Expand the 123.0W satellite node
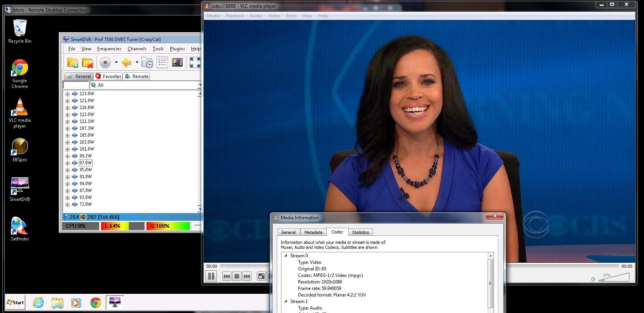The width and height of the screenshot is (644, 313). [x=68, y=94]
